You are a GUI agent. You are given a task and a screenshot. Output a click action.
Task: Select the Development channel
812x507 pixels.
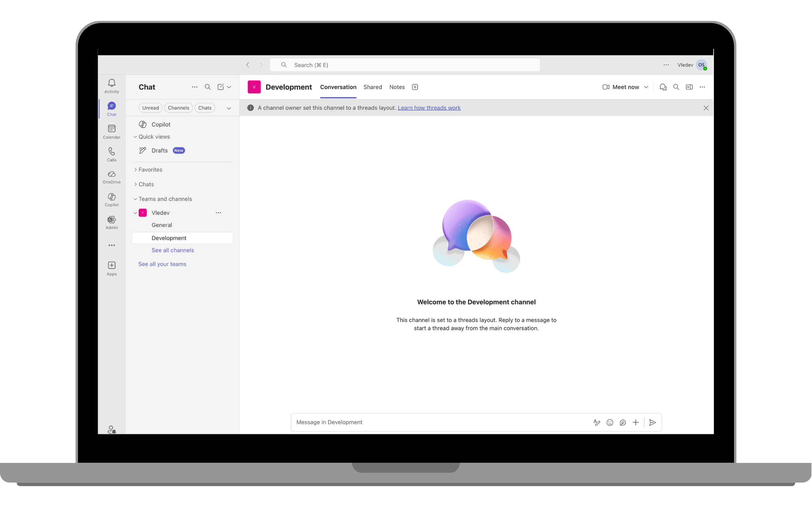pyautogui.click(x=183, y=238)
